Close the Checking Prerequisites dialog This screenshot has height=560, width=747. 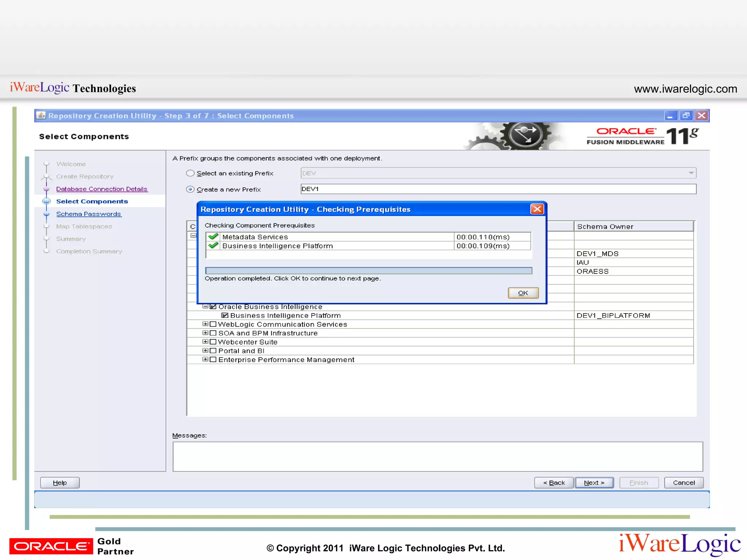click(x=537, y=209)
